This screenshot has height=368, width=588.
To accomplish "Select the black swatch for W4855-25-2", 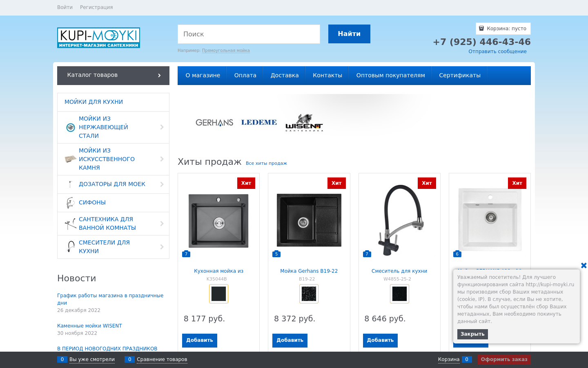I will pyautogui.click(x=399, y=294).
